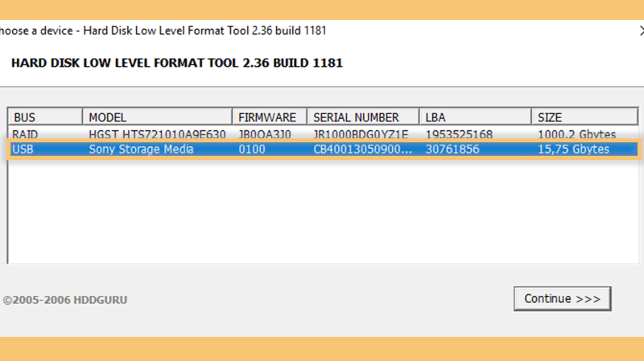This screenshot has height=361, width=644.
Task: Choose Sony Storage Media device
Action: tap(142, 149)
